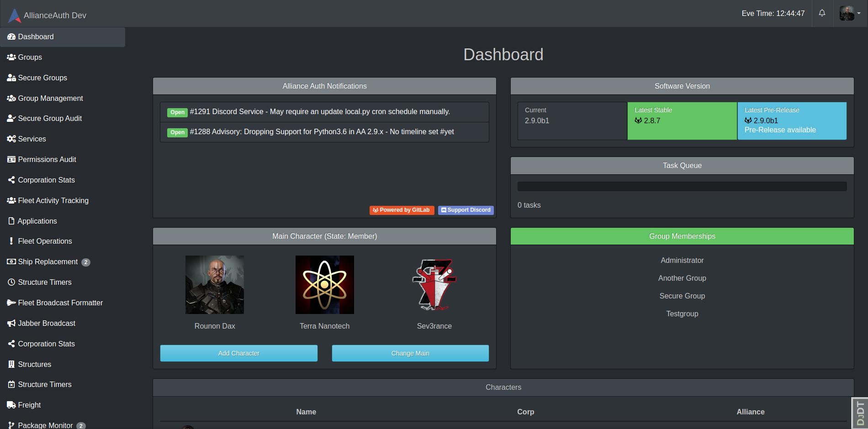Go to the Dashboard menu entry
The image size is (868, 429).
[36, 37]
